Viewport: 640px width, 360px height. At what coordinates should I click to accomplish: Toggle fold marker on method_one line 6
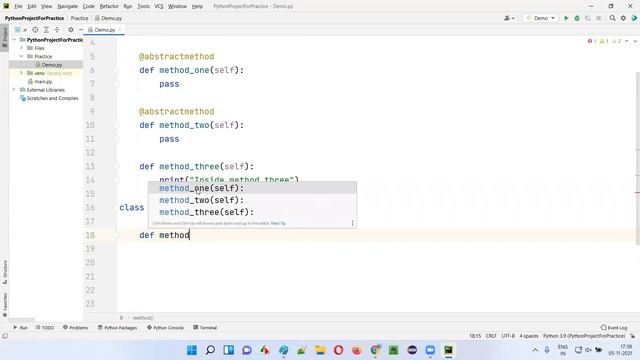pos(116,70)
